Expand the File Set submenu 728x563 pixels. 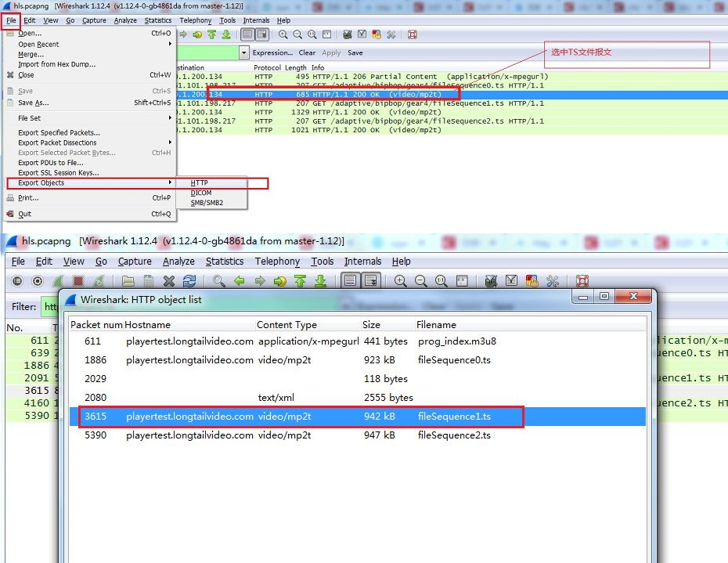pos(29,118)
